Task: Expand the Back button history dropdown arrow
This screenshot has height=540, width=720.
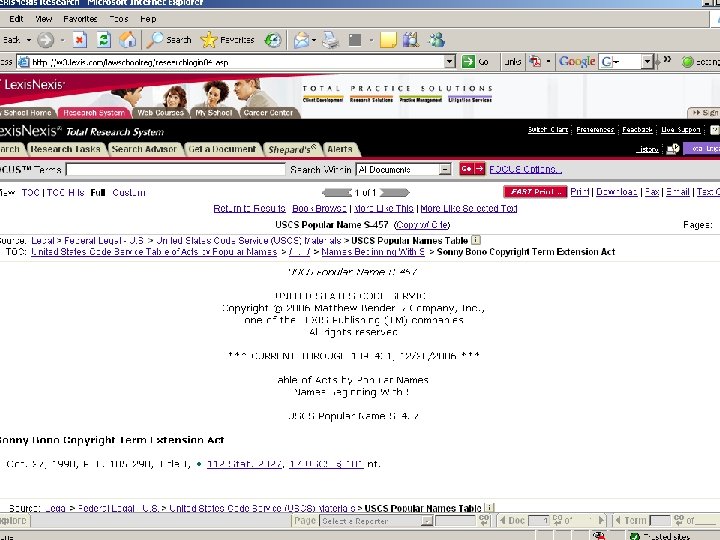Action: pos(29,40)
